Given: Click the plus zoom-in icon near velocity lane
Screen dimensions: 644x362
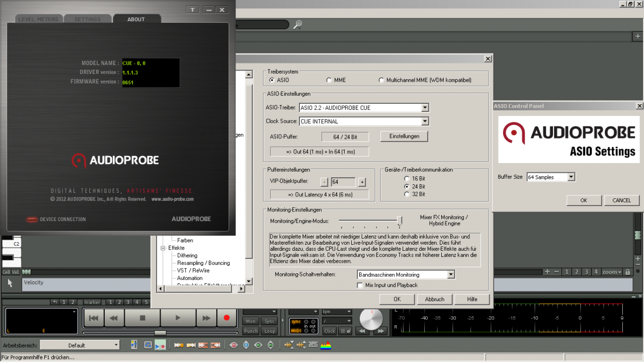Looking at the screenshot, I should pyautogui.click(x=547, y=272).
